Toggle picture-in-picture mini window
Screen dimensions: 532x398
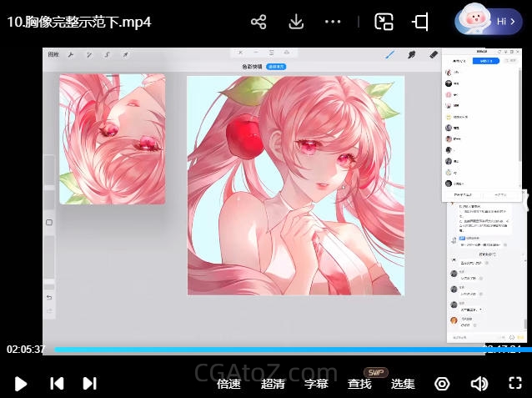coord(384,22)
